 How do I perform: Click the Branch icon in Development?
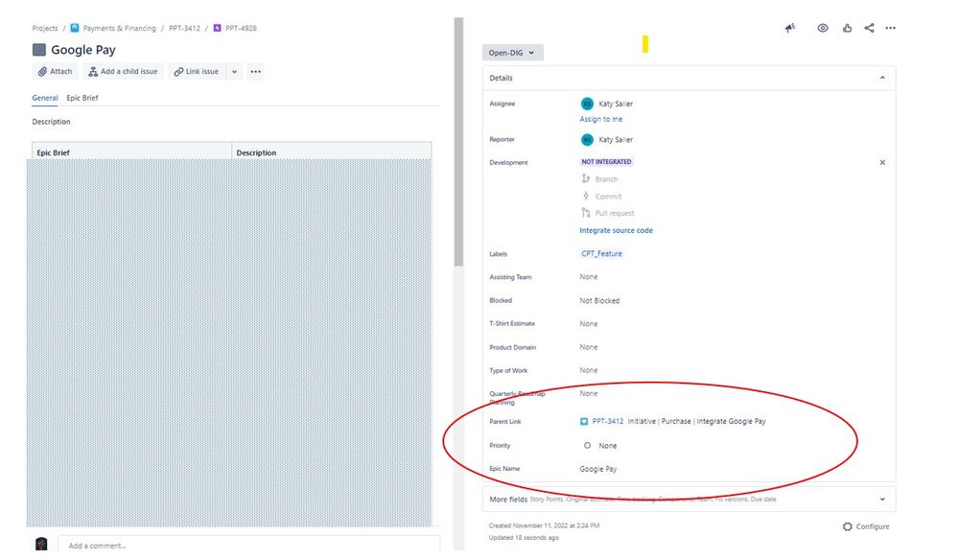(585, 179)
